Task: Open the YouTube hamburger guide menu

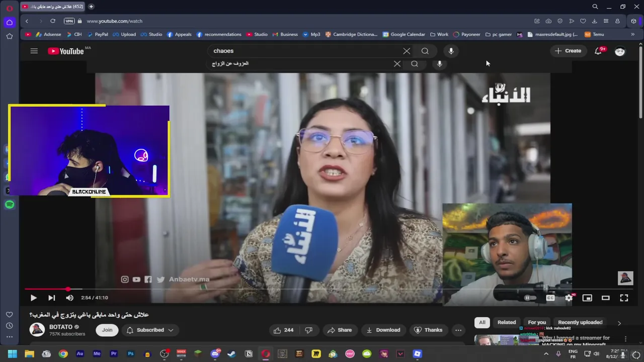Action: point(34,51)
